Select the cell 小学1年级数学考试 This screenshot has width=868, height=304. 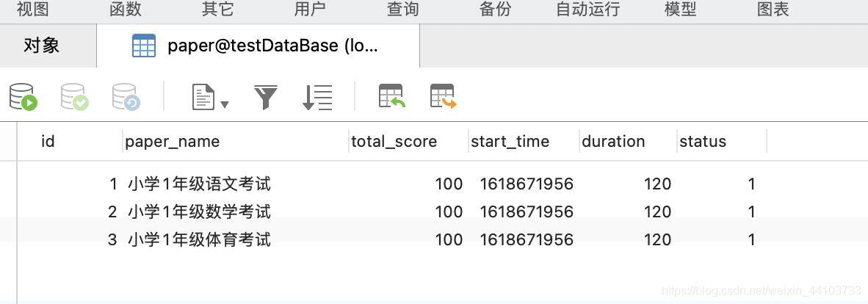pyautogui.click(x=199, y=211)
